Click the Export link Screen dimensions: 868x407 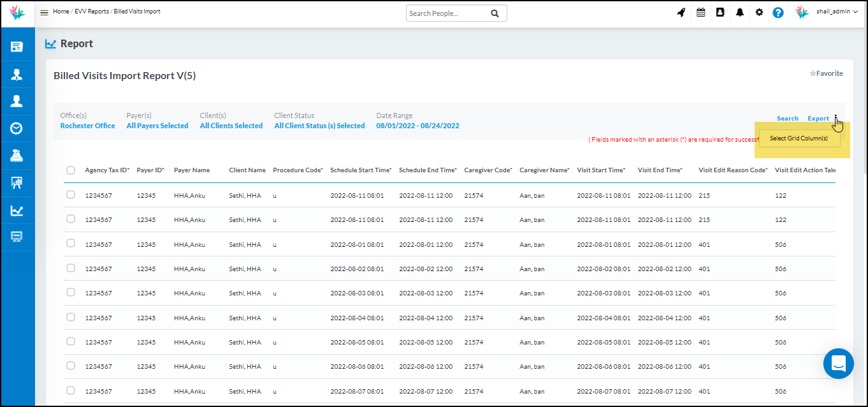tap(818, 119)
